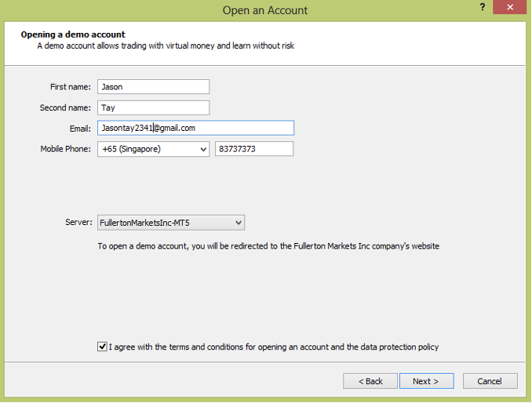Click the Server combo box arrow
Image resolution: width=532 pixels, height=403 pixels.
coord(239,223)
